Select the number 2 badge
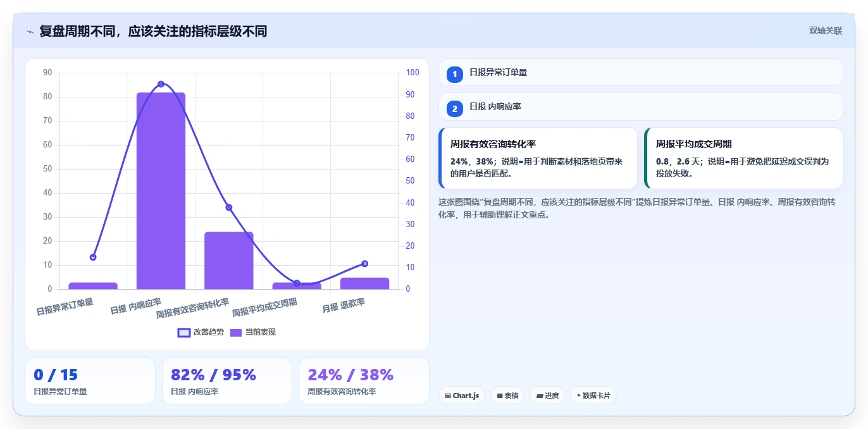The image size is (868, 429). [455, 108]
